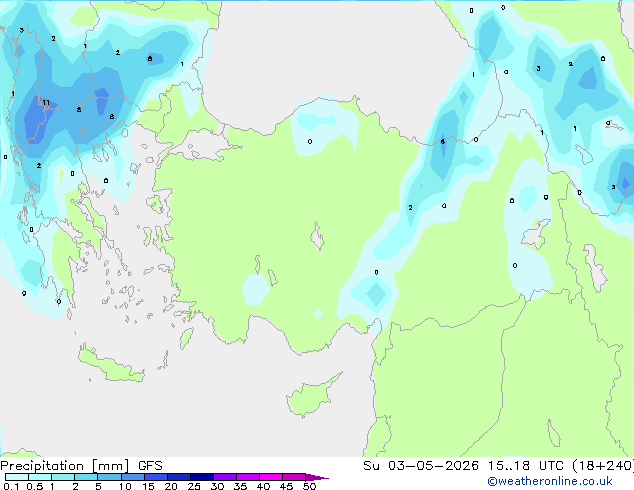
Task: Pick the 40–45 mm magenta legend box
Action: click(x=271, y=477)
